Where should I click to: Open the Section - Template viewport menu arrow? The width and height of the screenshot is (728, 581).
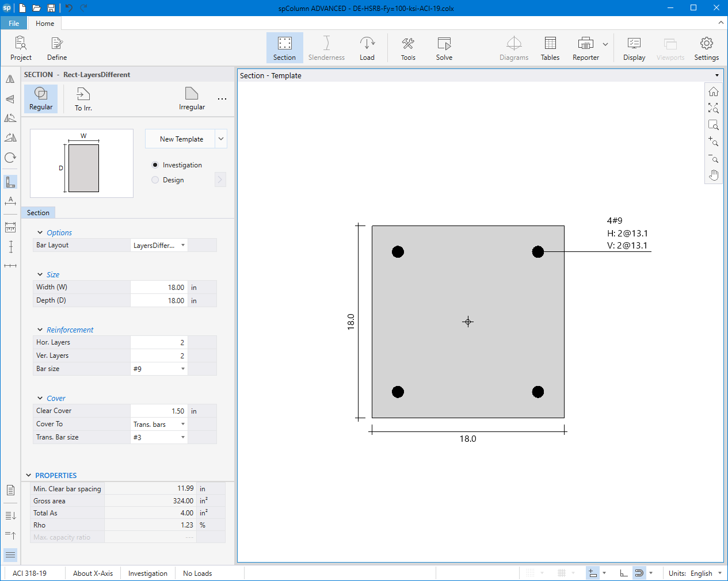pos(717,75)
